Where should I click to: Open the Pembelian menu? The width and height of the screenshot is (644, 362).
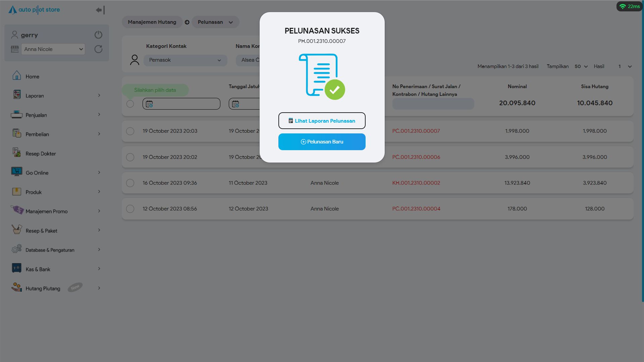coord(37,134)
